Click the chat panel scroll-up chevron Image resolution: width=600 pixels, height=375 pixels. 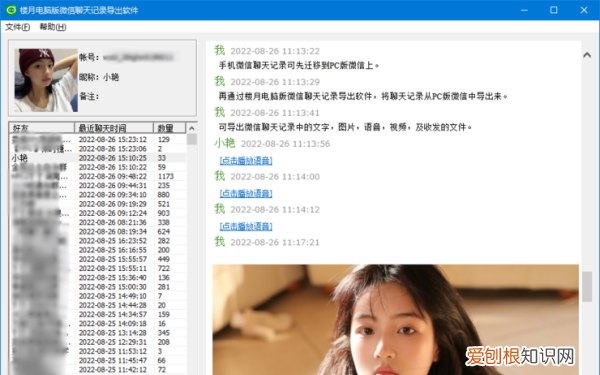coord(587,55)
